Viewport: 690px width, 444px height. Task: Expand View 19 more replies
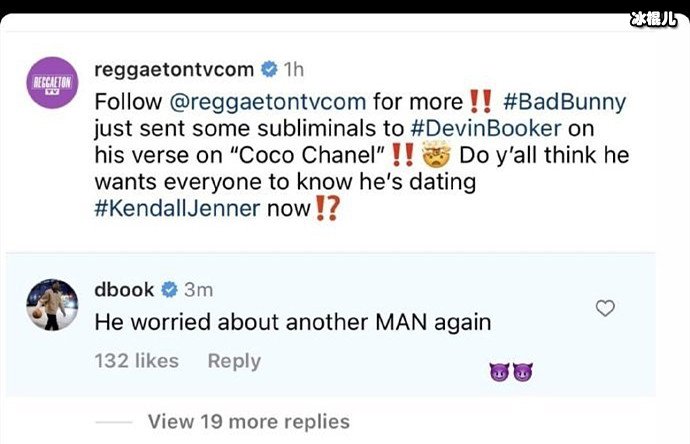248,421
